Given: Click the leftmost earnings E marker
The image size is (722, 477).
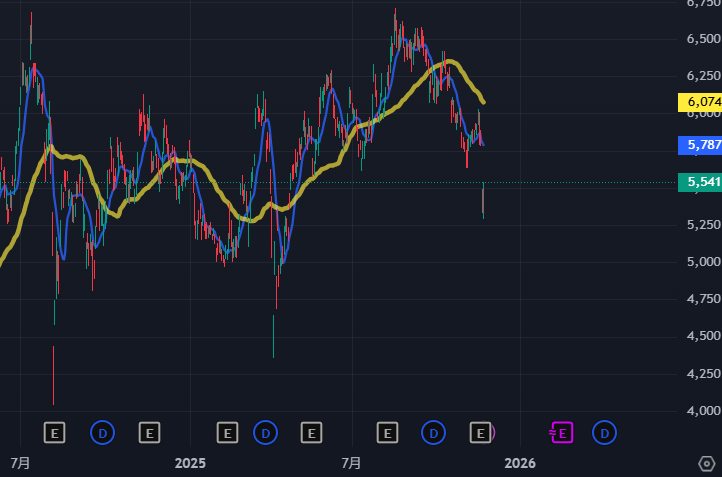Looking at the screenshot, I should [55, 432].
